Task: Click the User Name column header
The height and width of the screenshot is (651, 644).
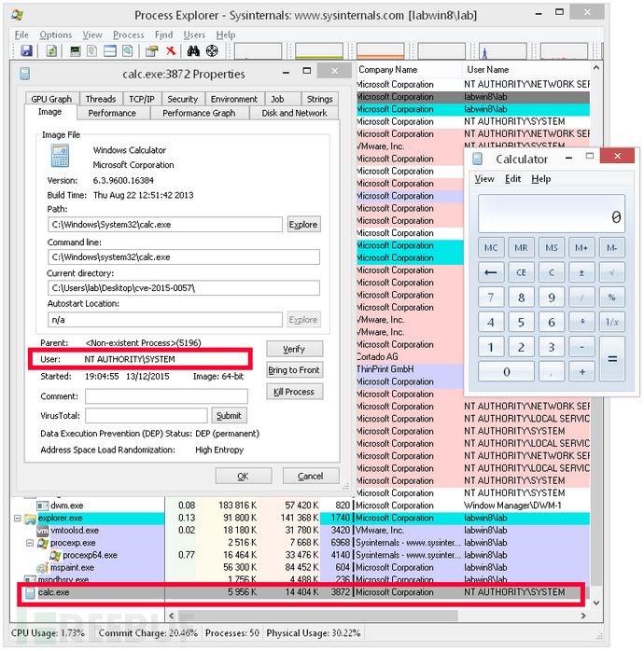Action: pos(526,70)
